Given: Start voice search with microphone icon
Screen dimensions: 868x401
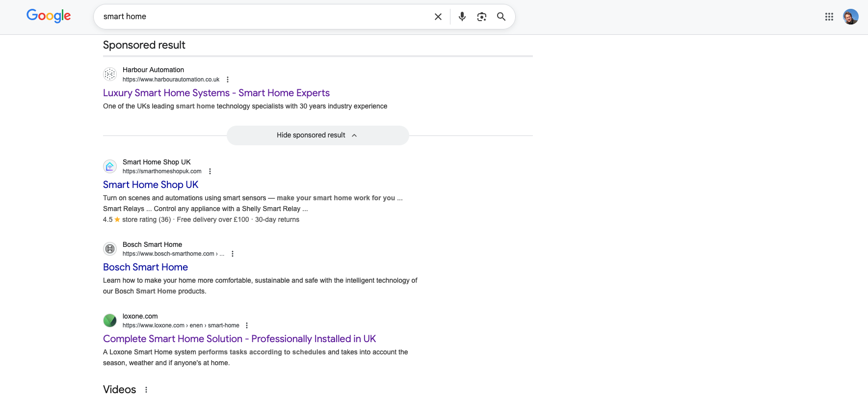Looking at the screenshot, I should (462, 17).
